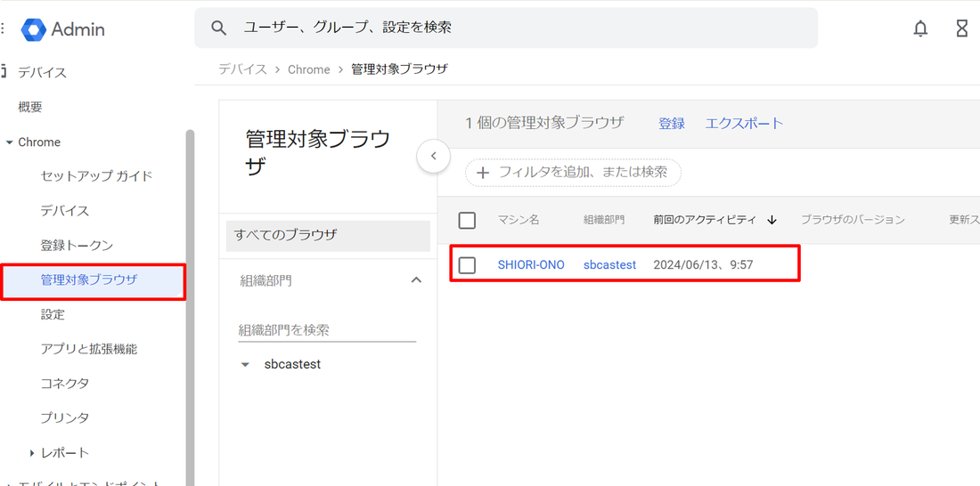Open 登録トークン in the sidebar

click(77, 246)
